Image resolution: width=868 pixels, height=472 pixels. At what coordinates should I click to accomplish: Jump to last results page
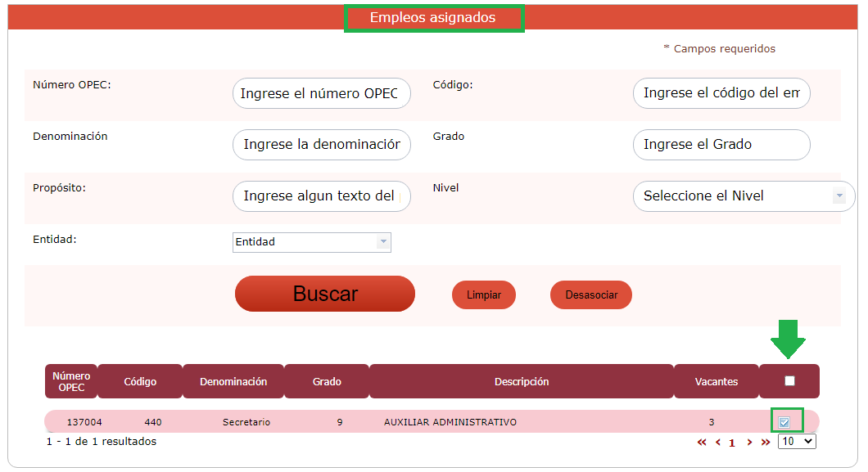pyautogui.click(x=766, y=443)
